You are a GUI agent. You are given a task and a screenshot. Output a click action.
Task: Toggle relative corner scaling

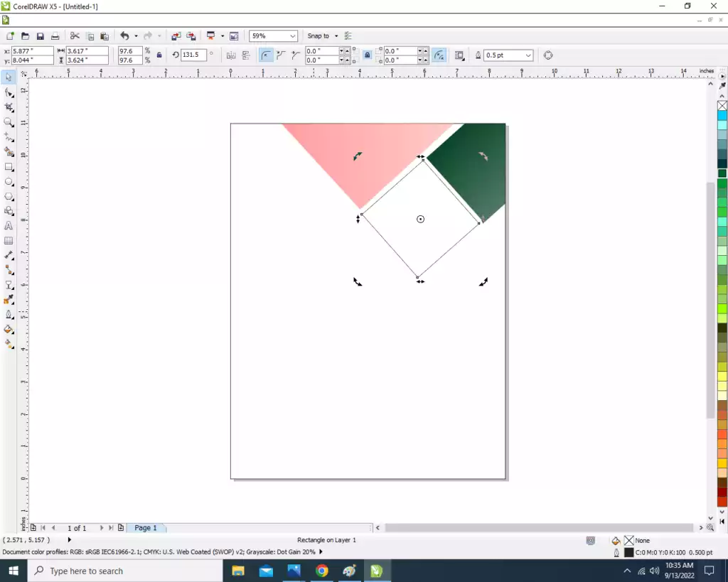click(439, 55)
